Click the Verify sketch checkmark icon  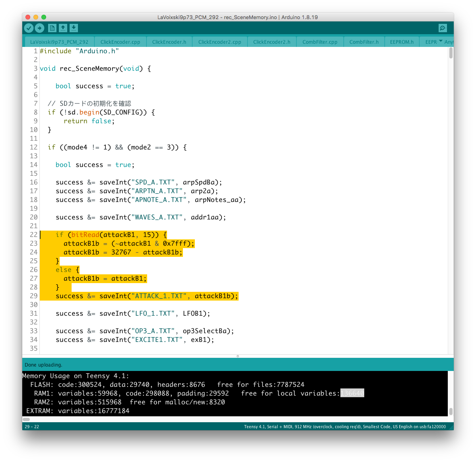(x=29, y=28)
